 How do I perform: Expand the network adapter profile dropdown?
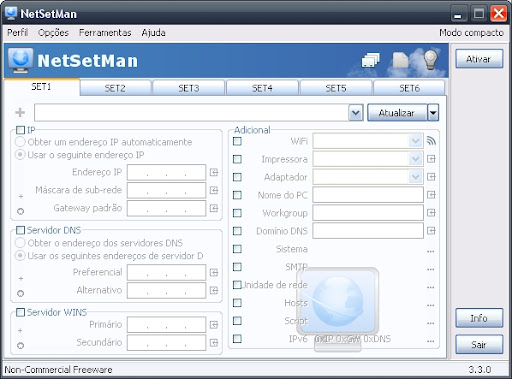[x=355, y=113]
